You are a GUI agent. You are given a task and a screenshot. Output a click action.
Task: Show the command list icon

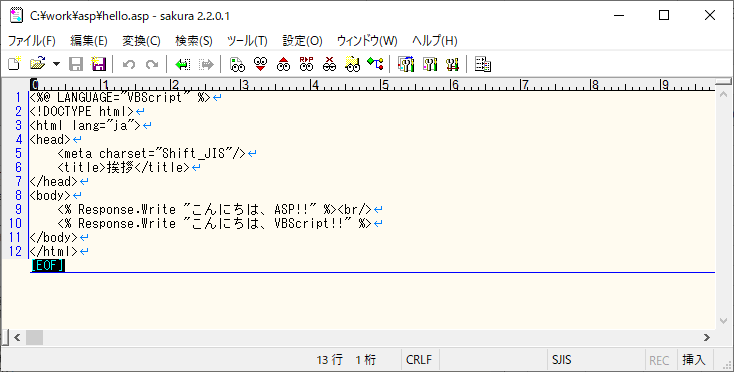(483, 64)
